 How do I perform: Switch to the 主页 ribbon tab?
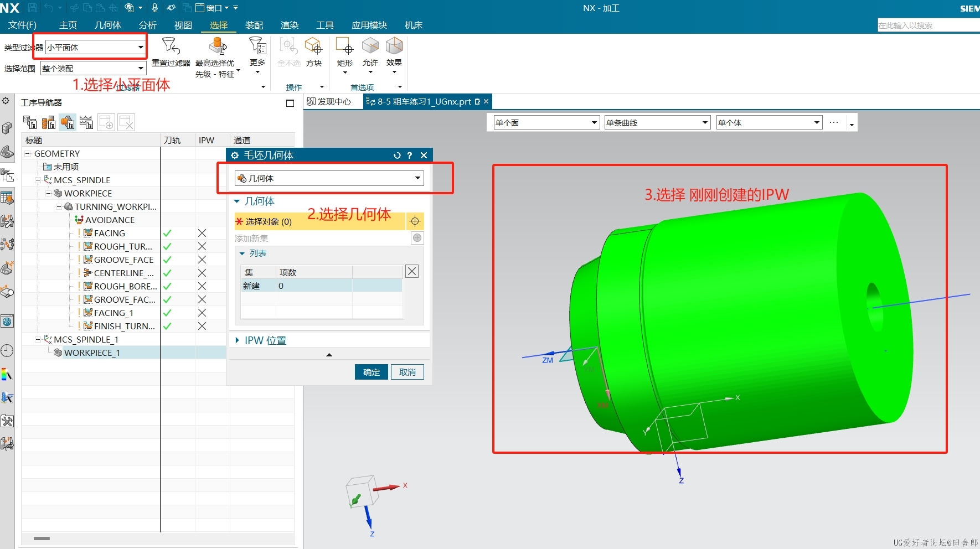[68, 25]
